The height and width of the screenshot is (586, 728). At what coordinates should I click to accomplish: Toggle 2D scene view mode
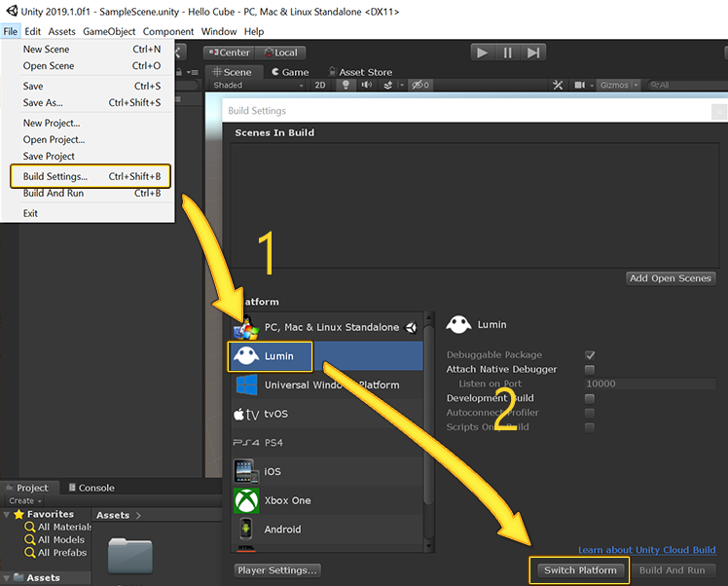[320, 85]
